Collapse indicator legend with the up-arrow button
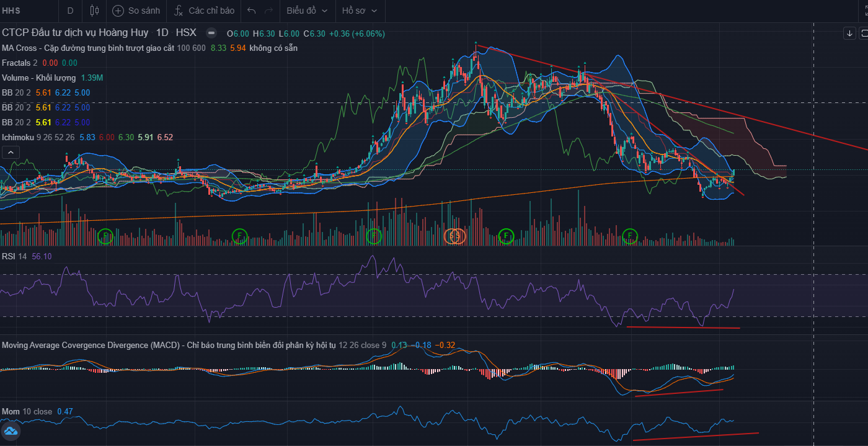 pos(11,151)
